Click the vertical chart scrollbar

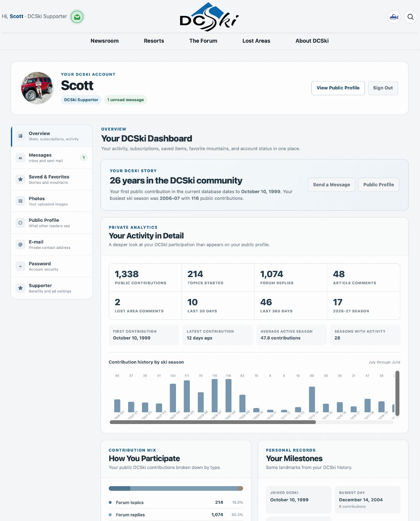(397, 393)
